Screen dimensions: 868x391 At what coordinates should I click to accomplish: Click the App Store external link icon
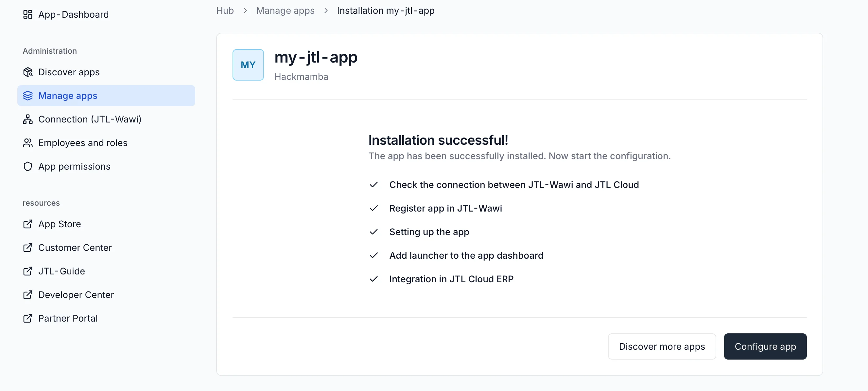coord(27,224)
